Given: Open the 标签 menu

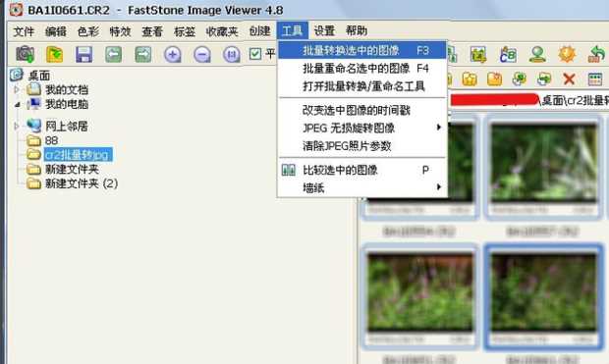Looking at the screenshot, I should pyautogui.click(x=185, y=31).
